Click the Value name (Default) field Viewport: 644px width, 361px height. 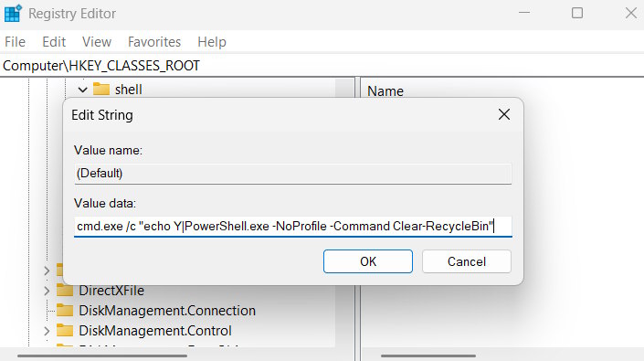[293, 174]
